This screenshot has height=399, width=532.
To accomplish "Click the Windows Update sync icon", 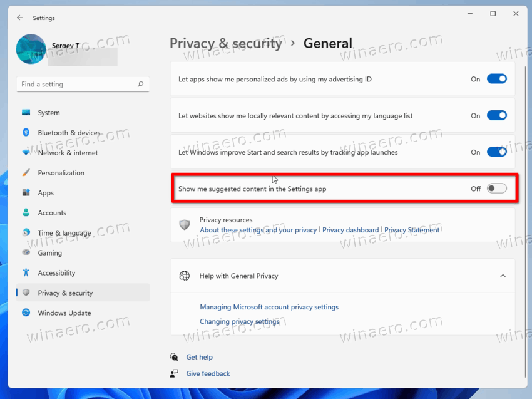I will pyautogui.click(x=26, y=313).
